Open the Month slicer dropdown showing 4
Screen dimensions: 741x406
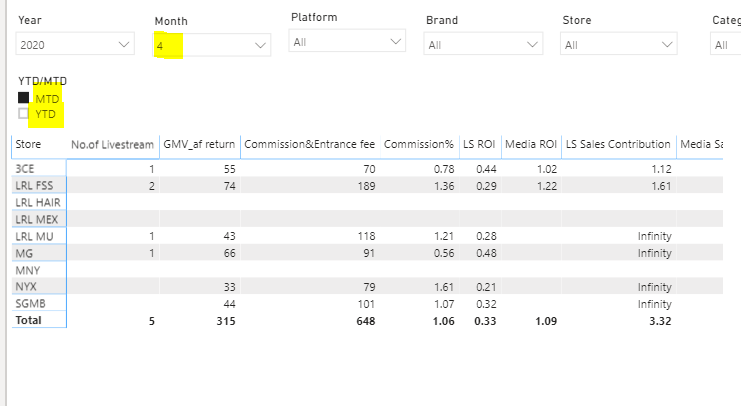[x=212, y=45]
